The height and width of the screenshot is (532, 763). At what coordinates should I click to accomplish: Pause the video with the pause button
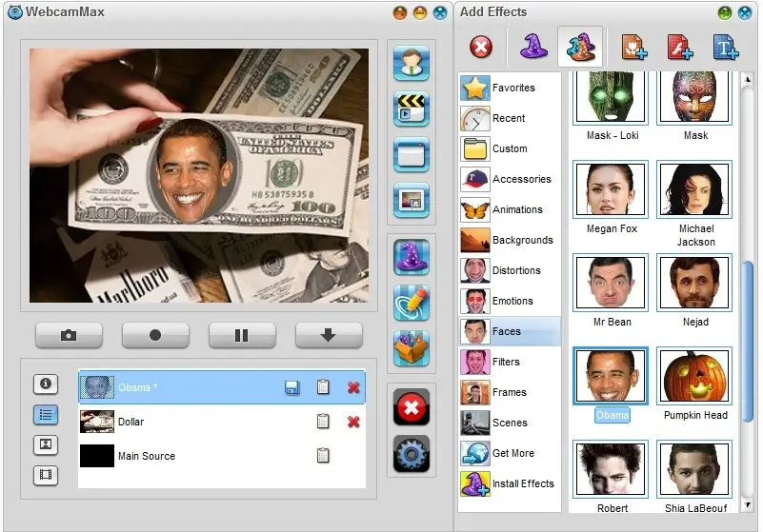click(242, 335)
